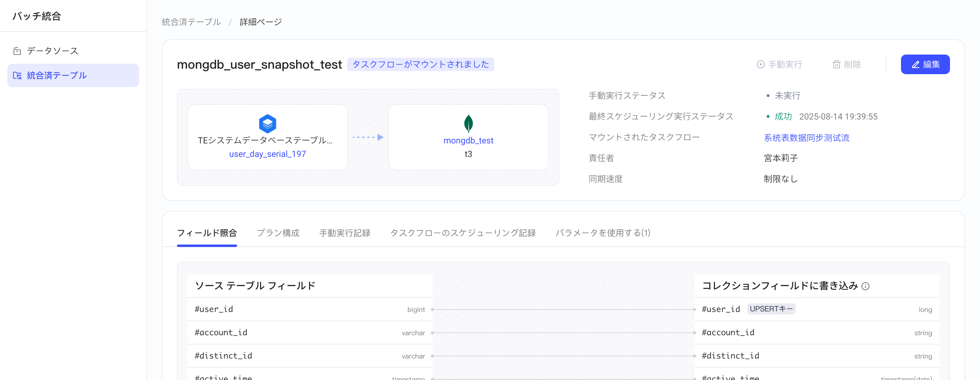Click the 成功 status text
This screenshot has height=380, width=980.
pos(783,116)
